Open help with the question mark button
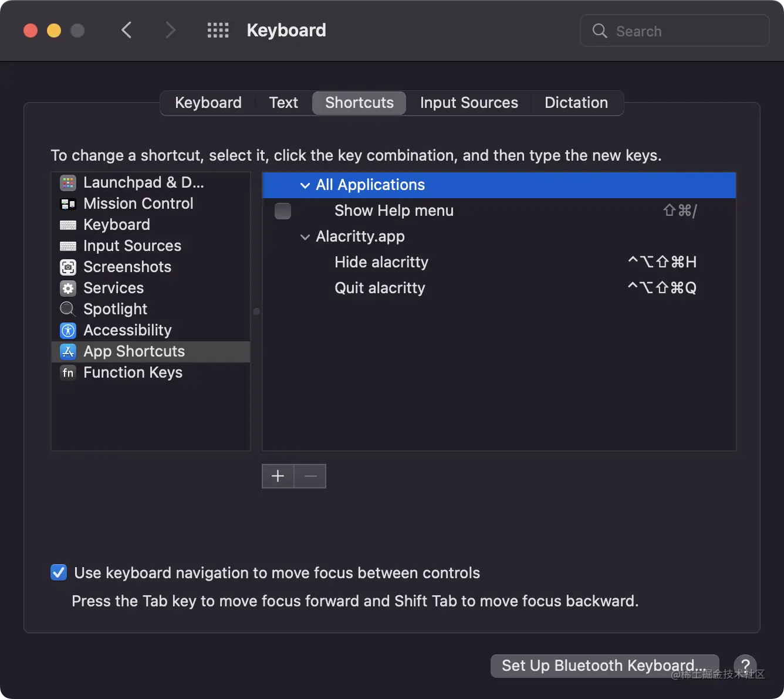The image size is (784, 699). pos(745,666)
